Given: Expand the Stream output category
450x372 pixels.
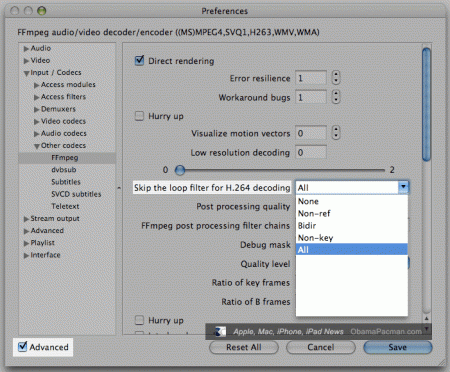Looking at the screenshot, I should click(26, 219).
